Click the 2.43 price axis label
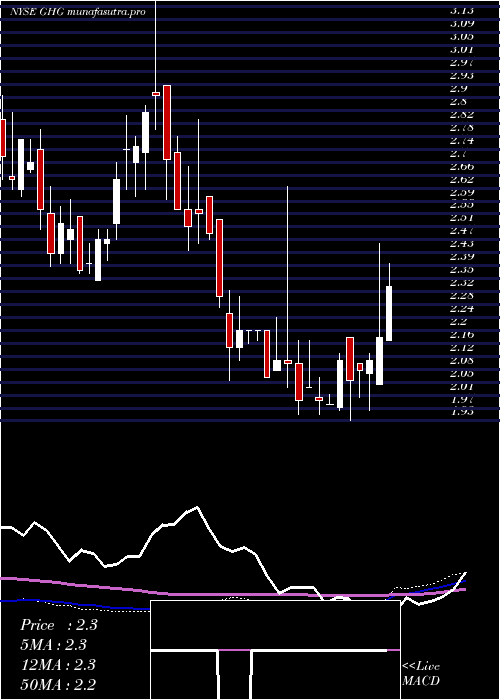This screenshot has height=700, width=500. tap(462, 244)
